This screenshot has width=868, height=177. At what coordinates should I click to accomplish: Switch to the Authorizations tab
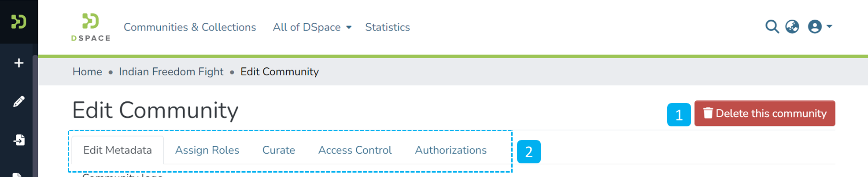click(x=451, y=150)
